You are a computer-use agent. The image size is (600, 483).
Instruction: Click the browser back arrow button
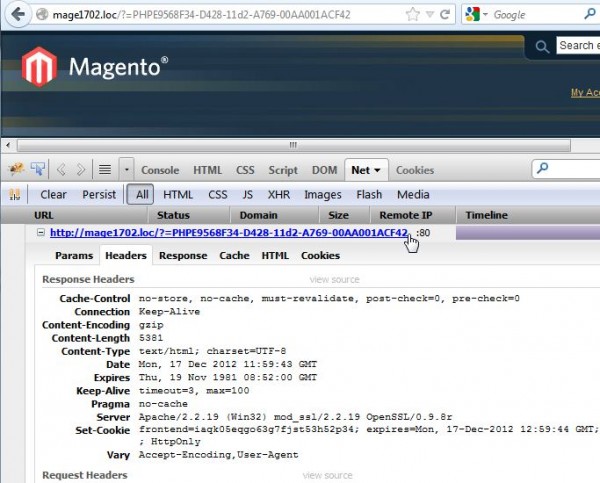(x=18, y=15)
